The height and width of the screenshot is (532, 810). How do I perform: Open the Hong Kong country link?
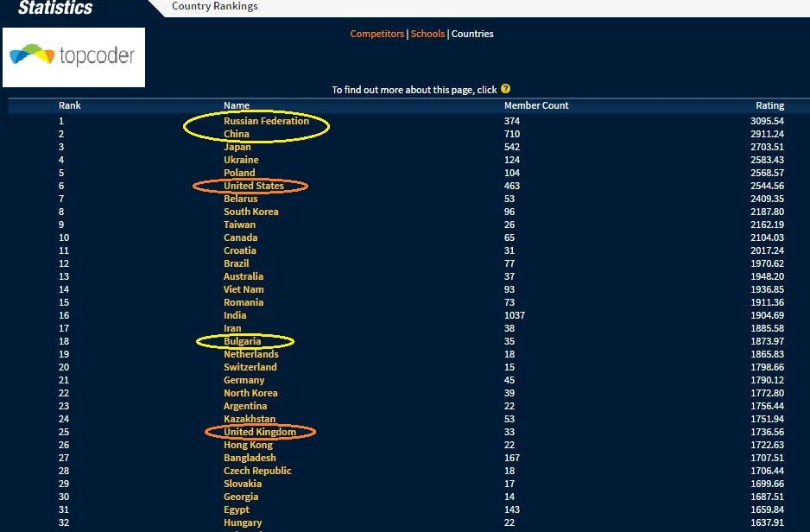tap(248, 445)
